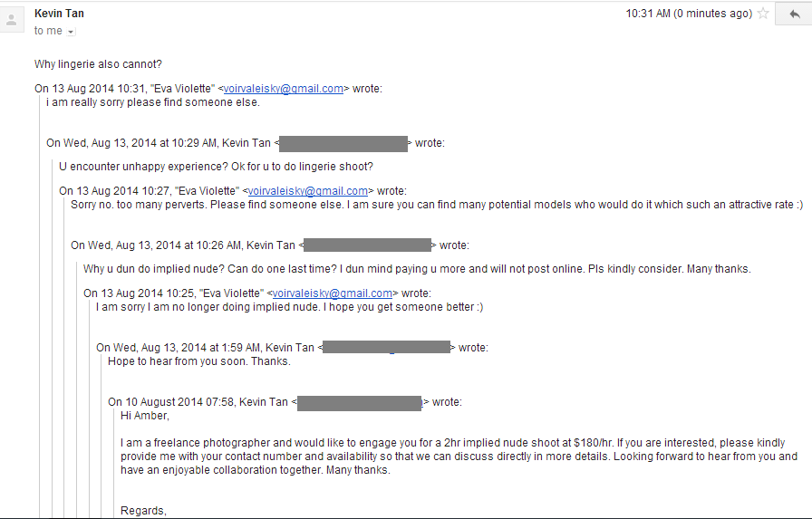This screenshot has width=812, height=519.
Task: Open the email link in the 10:31 quote header
Action: pos(284,89)
